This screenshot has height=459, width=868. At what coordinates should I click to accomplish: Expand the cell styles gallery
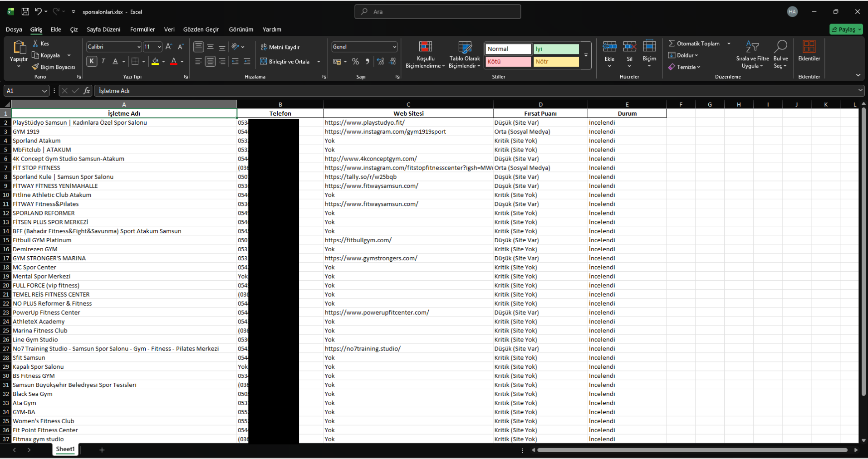click(x=586, y=55)
